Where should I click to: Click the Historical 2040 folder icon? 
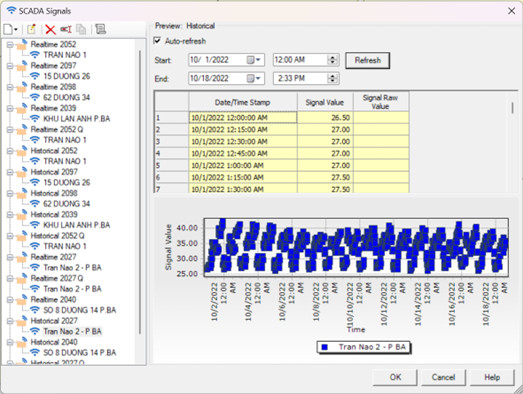pos(22,342)
